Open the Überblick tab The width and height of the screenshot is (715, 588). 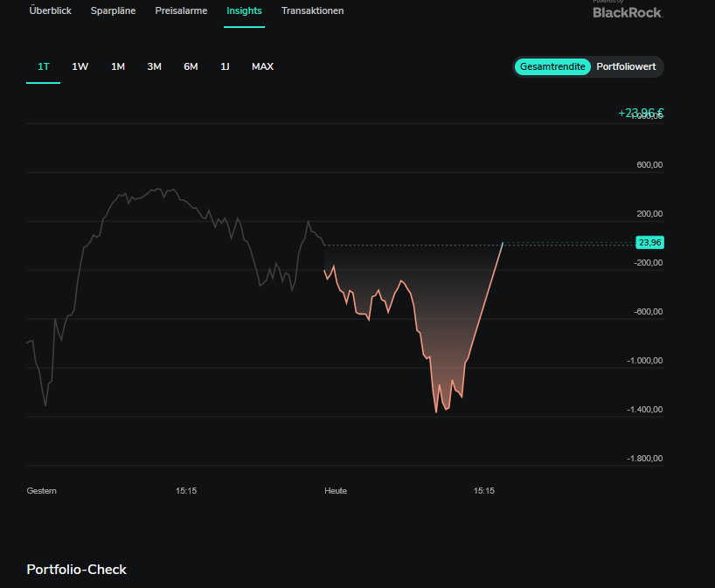click(x=51, y=11)
